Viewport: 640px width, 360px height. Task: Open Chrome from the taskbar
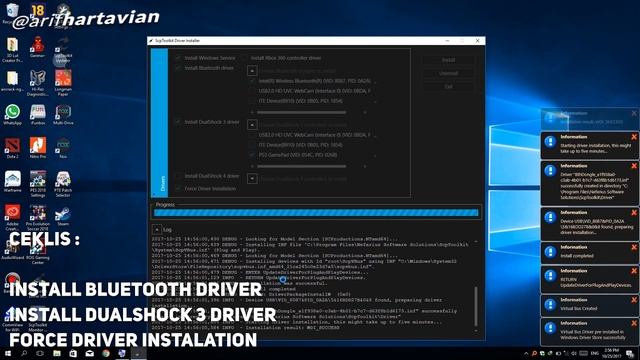(106, 353)
